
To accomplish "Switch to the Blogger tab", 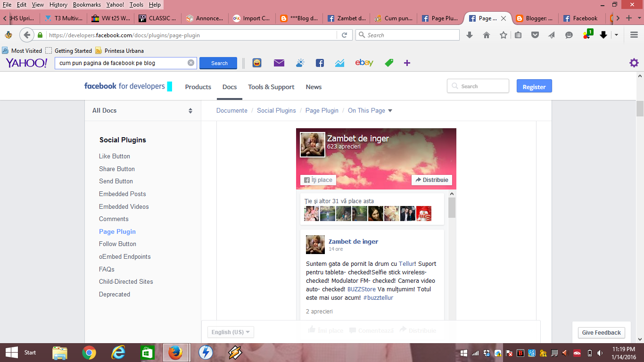I will (x=535, y=18).
